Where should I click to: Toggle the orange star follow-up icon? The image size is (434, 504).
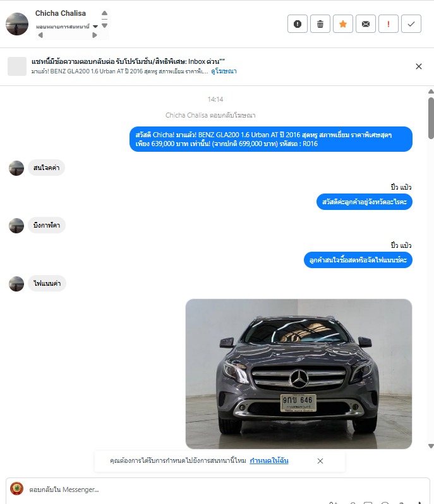343,24
